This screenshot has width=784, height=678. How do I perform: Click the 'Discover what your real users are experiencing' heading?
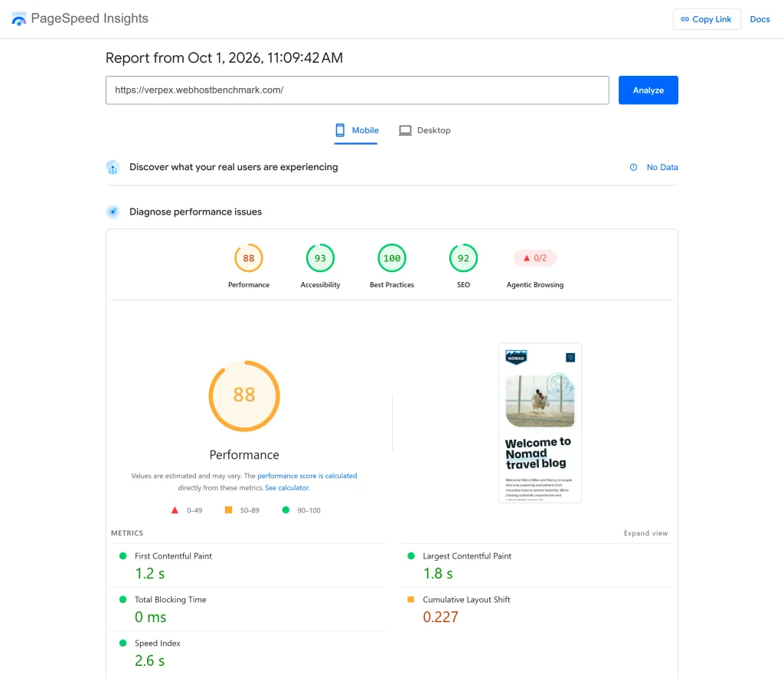pyautogui.click(x=234, y=167)
